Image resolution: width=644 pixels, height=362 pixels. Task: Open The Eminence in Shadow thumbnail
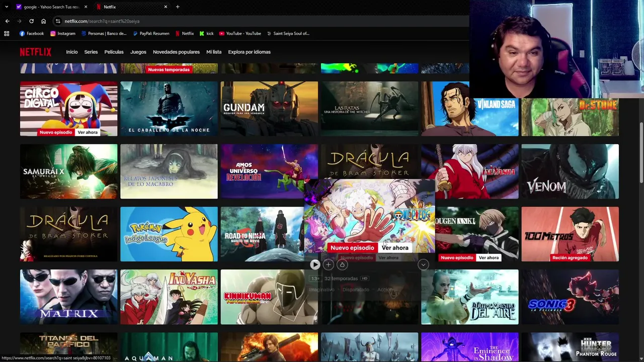pos(470,347)
